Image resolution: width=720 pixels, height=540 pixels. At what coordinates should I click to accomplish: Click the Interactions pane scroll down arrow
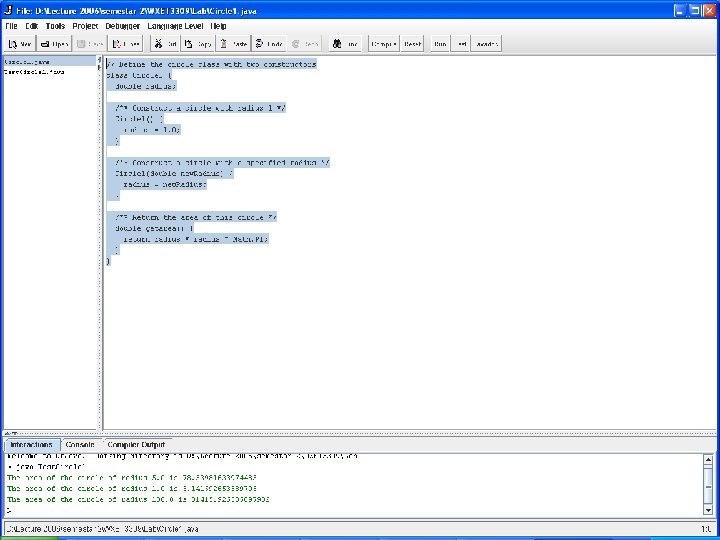click(x=708, y=510)
